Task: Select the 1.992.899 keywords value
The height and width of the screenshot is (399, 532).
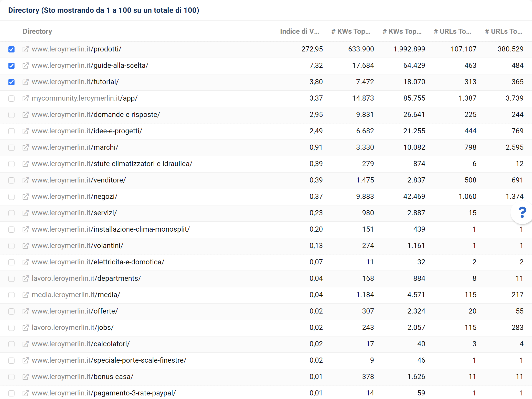Action: [409, 49]
